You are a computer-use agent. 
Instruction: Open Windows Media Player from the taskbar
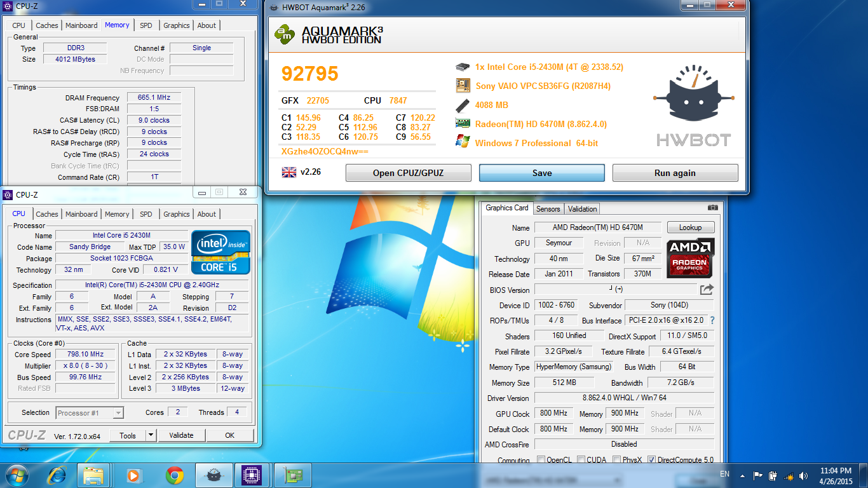[x=133, y=475]
